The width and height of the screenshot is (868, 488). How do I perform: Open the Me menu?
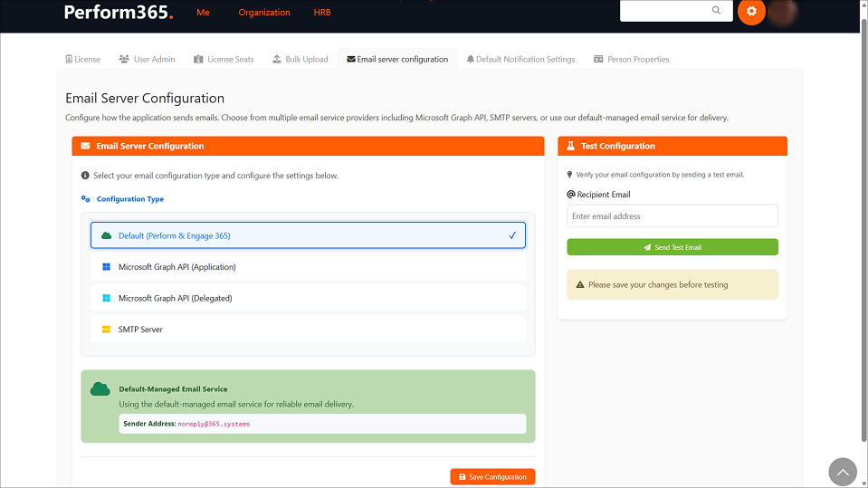(203, 12)
